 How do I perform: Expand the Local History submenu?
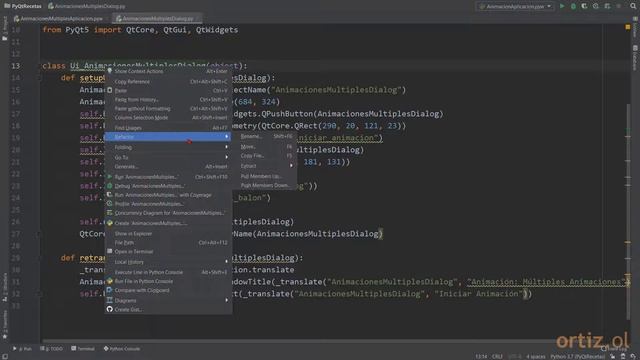click(x=168, y=262)
